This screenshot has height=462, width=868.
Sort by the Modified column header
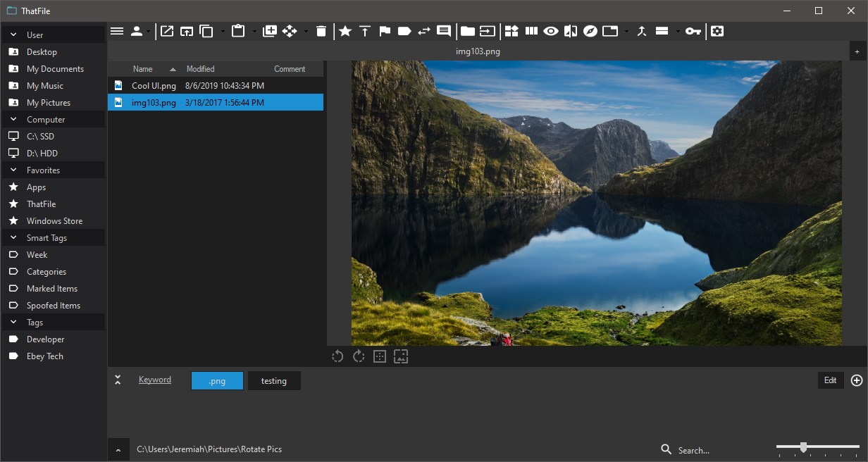[x=200, y=69]
